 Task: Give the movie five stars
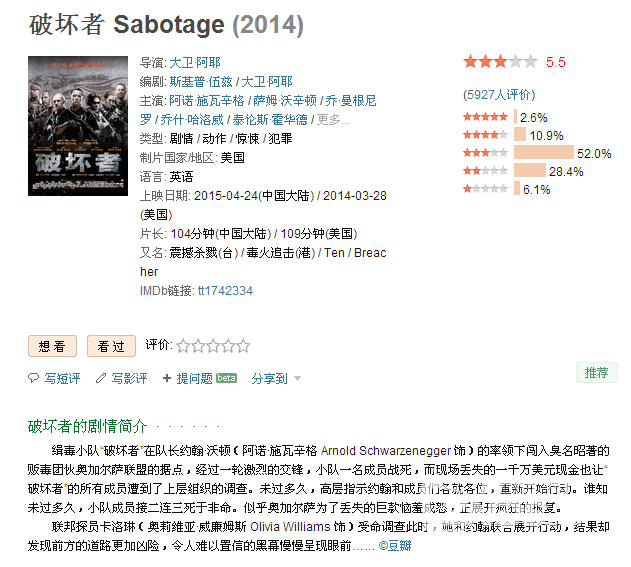click(243, 346)
